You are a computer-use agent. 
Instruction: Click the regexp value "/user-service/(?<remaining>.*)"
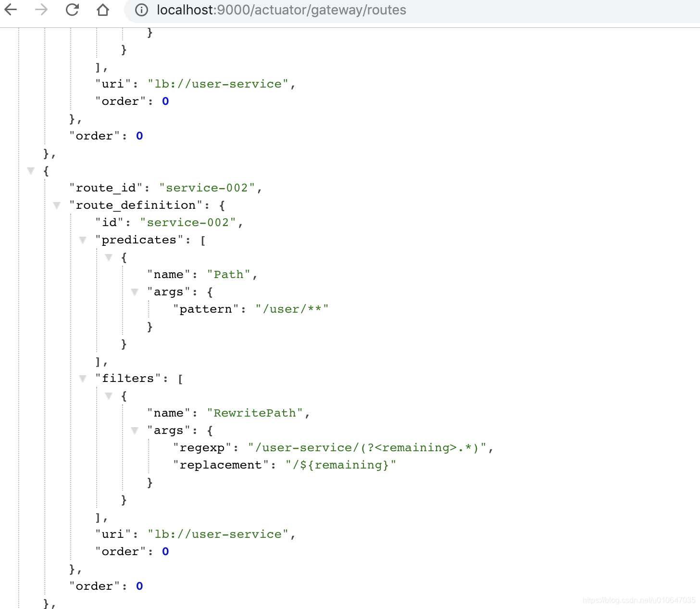(x=368, y=447)
